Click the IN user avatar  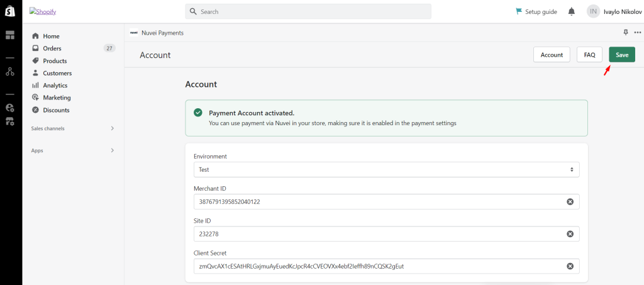click(593, 11)
